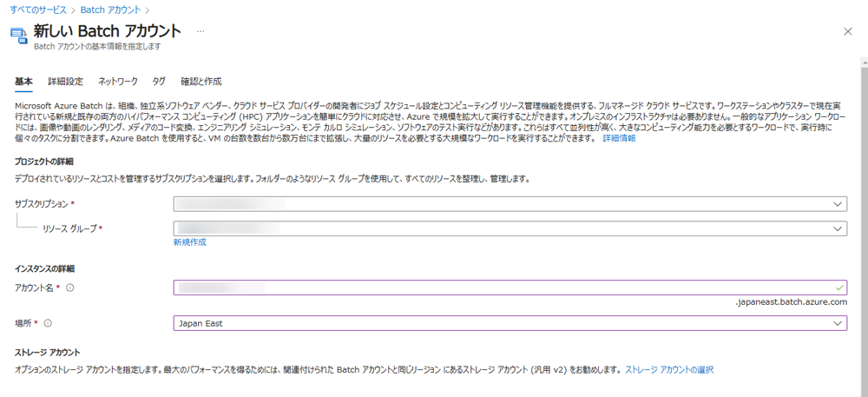
Task: Switch to the タグ tab
Action: tap(159, 82)
